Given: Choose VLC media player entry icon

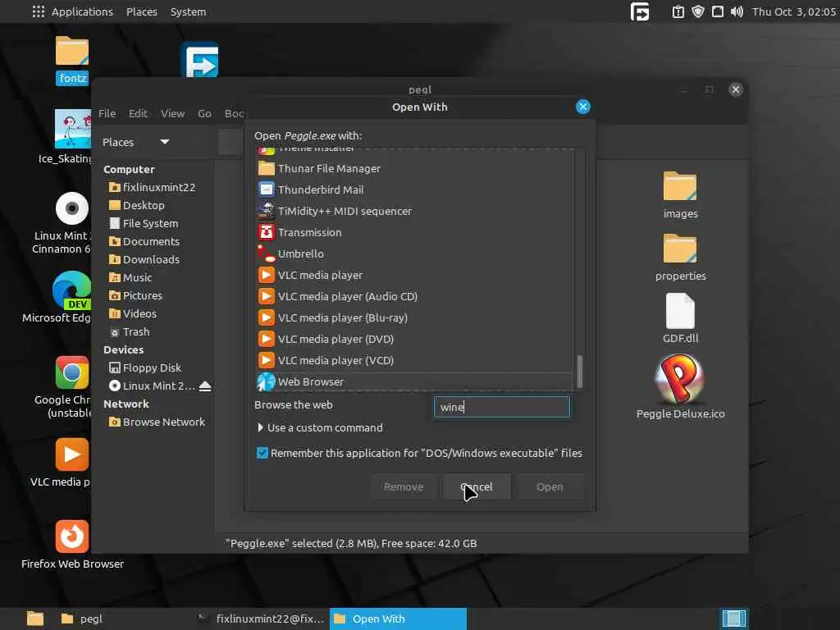Looking at the screenshot, I should tap(267, 275).
